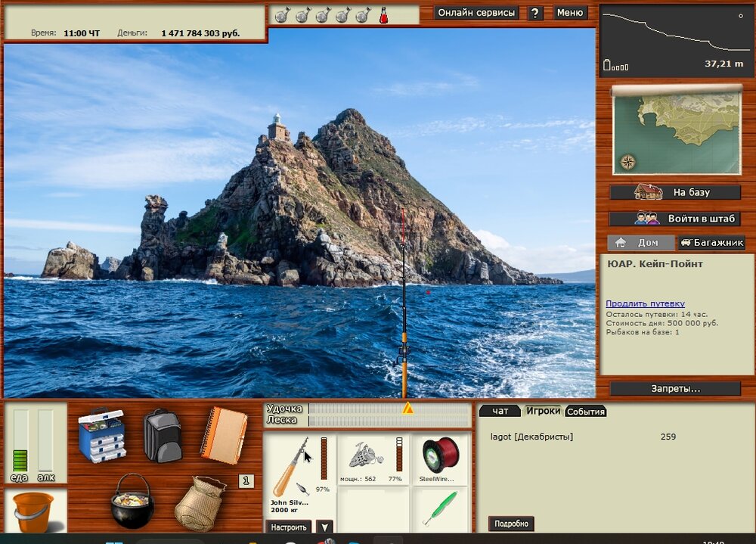This screenshot has width=756, height=544.
Task: Select the SteelWire line spool slot
Action: click(x=441, y=459)
